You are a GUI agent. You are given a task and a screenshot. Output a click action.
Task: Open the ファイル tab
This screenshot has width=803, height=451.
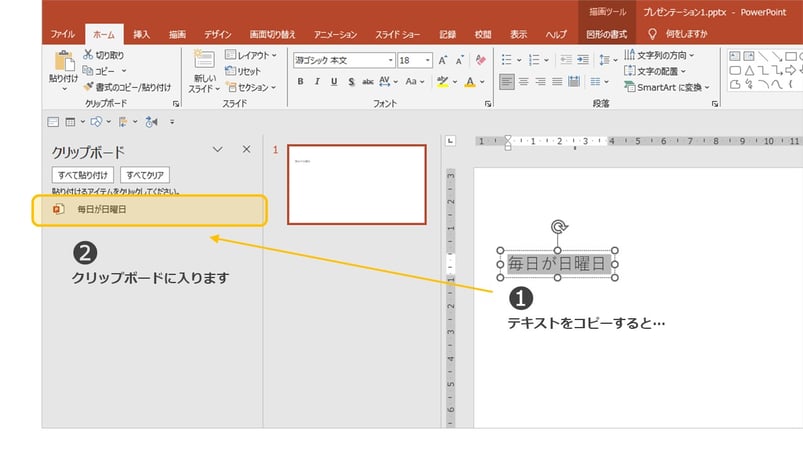[x=63, y=34]
